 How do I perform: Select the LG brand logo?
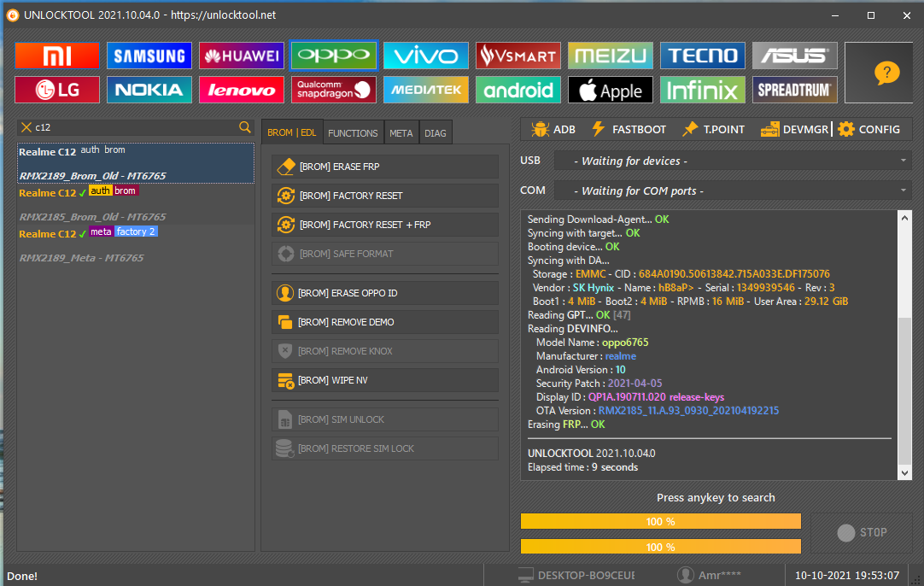click(57, 90)
